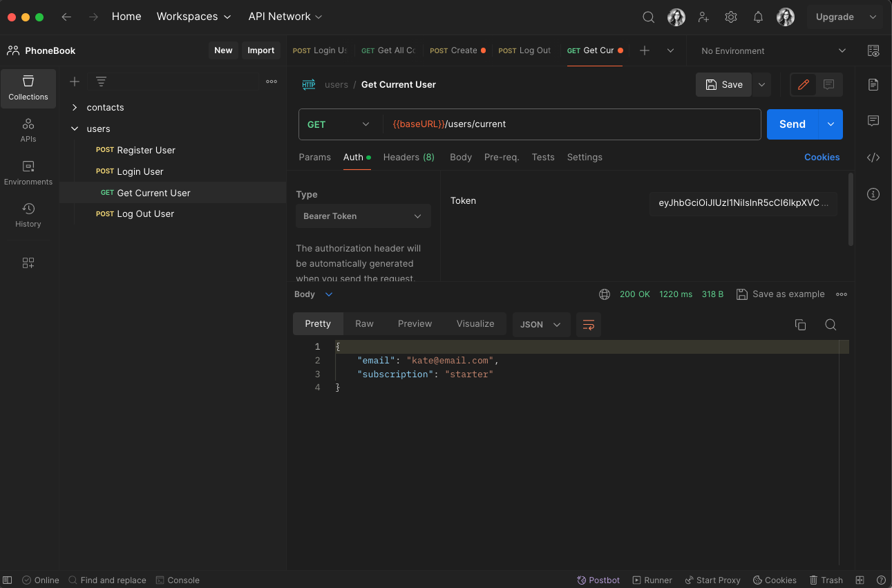Switch to the Tests tab
The image size is (892, 588).
(543, 158)
